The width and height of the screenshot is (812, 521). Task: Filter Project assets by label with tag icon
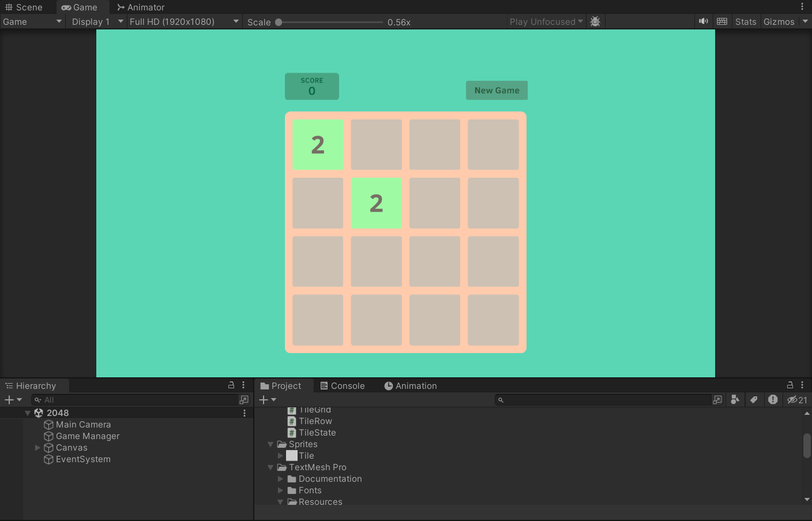click(754, 399)
